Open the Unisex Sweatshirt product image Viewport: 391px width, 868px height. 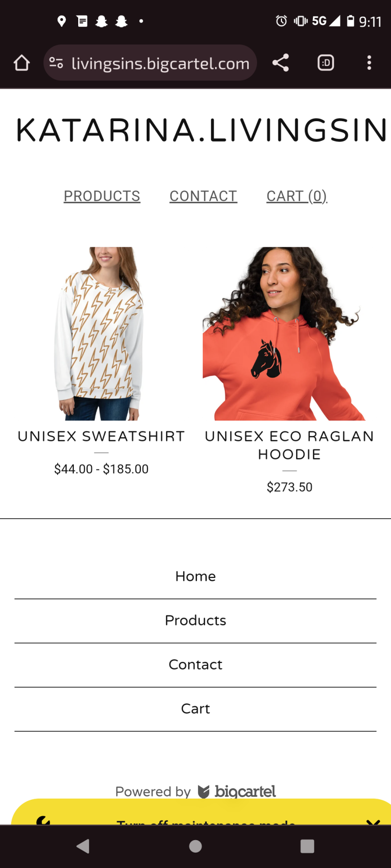click(101, 334)
